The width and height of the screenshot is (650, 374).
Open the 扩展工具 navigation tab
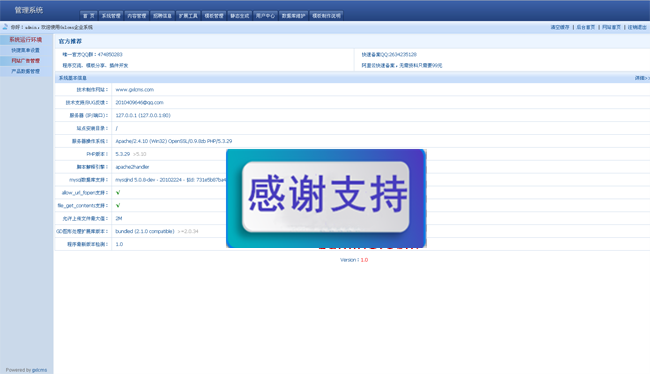188,16
